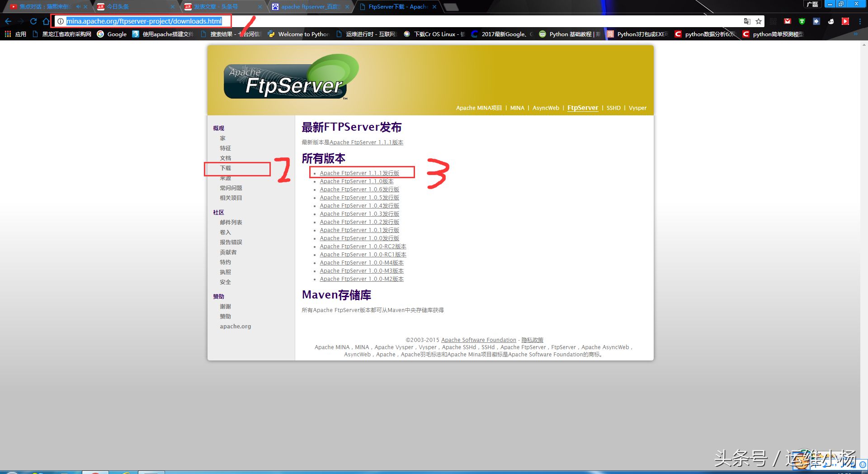Screen dimensions: 868x474
Task: Open the Welcome to Python bookmark
Action: (x=299, y=34)
